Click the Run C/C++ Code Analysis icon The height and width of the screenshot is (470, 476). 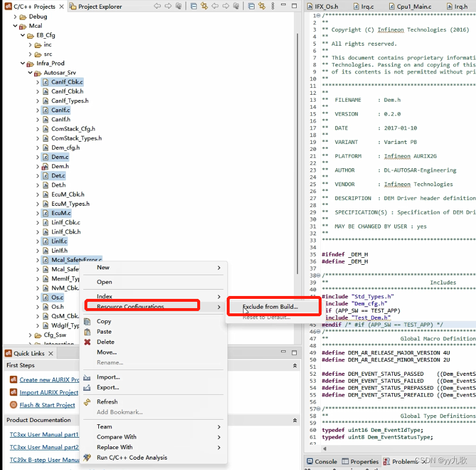(x=87, y=458)
